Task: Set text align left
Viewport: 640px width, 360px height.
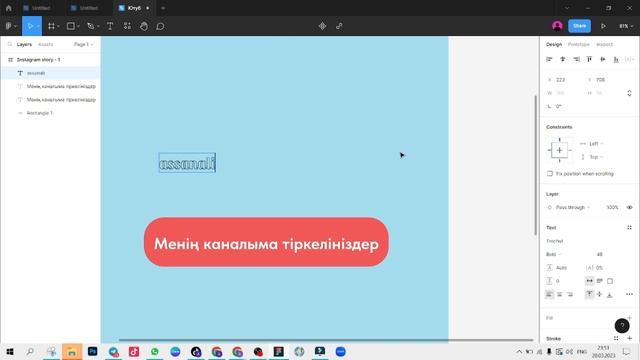Action: pyautogui.click(x=549, y=294)
